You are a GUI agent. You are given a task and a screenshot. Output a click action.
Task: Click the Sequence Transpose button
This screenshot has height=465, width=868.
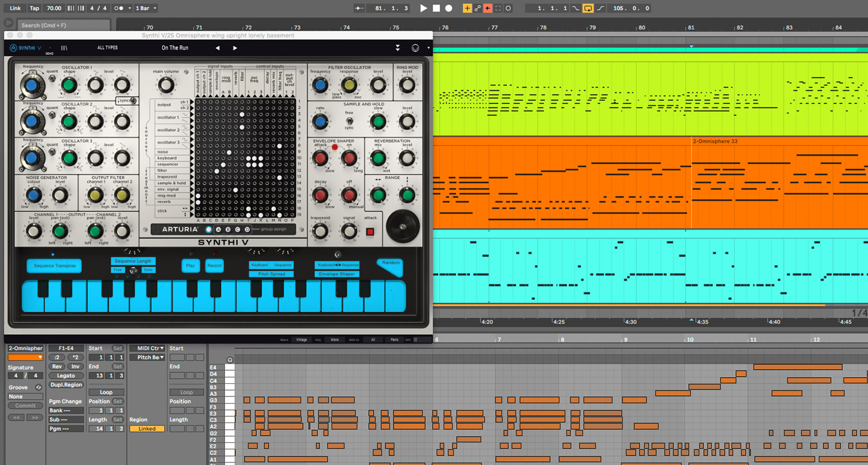[x=55, y=266]
